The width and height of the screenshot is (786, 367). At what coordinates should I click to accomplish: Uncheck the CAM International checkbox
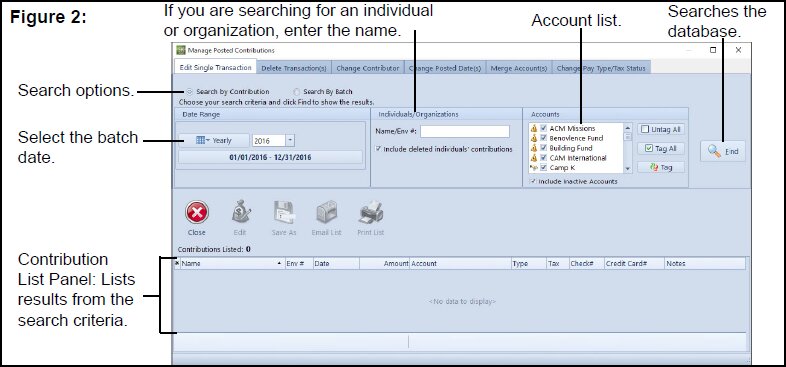tap(543, 158)
